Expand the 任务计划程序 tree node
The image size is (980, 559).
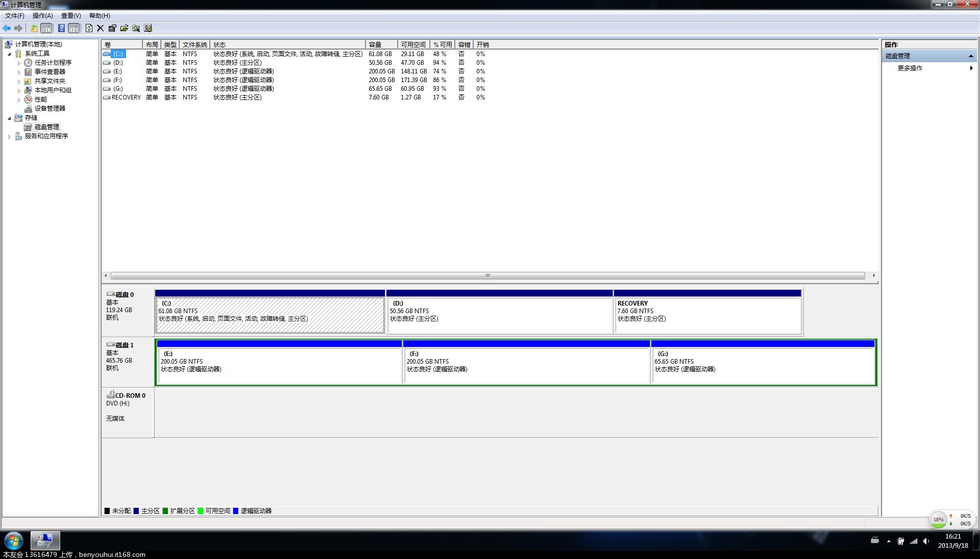tap(19, 63)
